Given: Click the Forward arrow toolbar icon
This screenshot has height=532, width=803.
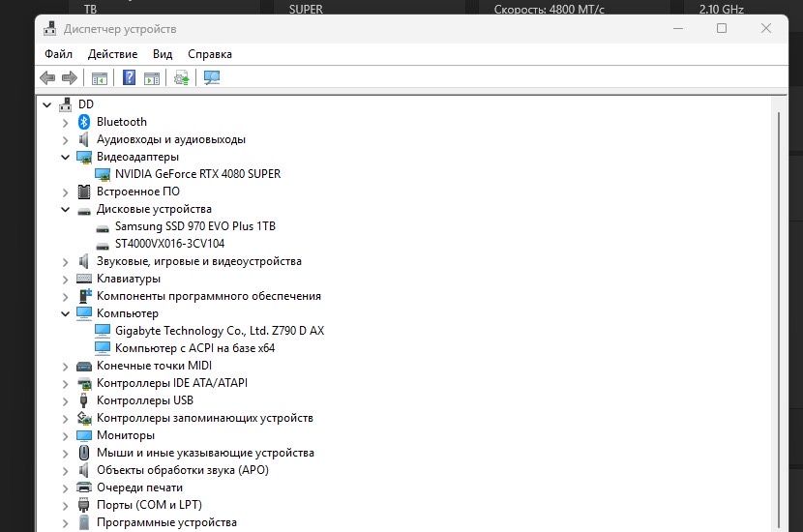Looking at the screenshot, I should point(69,77).
